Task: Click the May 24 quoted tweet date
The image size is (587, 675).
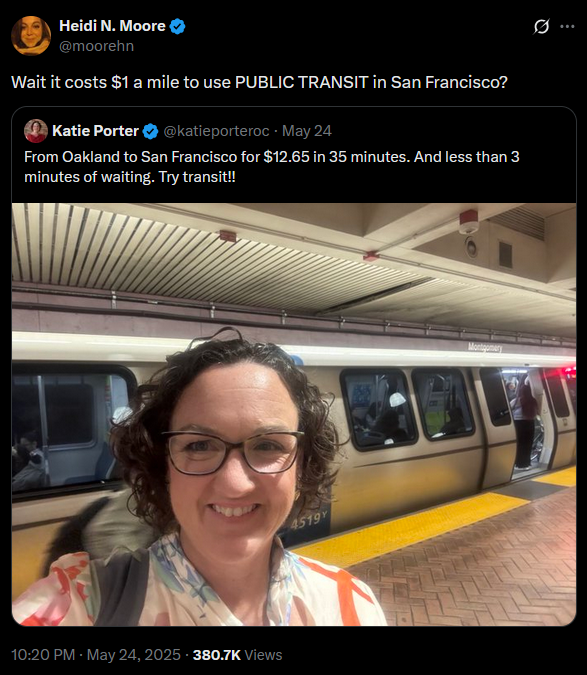Action: point(306,131)
